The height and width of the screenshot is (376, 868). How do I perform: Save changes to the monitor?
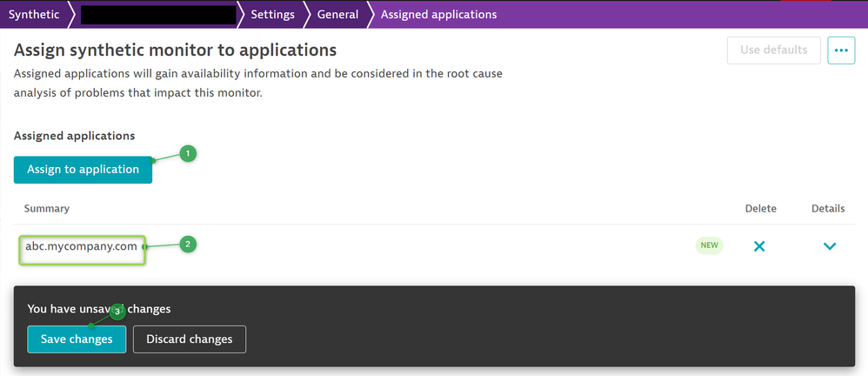[77, 339]
